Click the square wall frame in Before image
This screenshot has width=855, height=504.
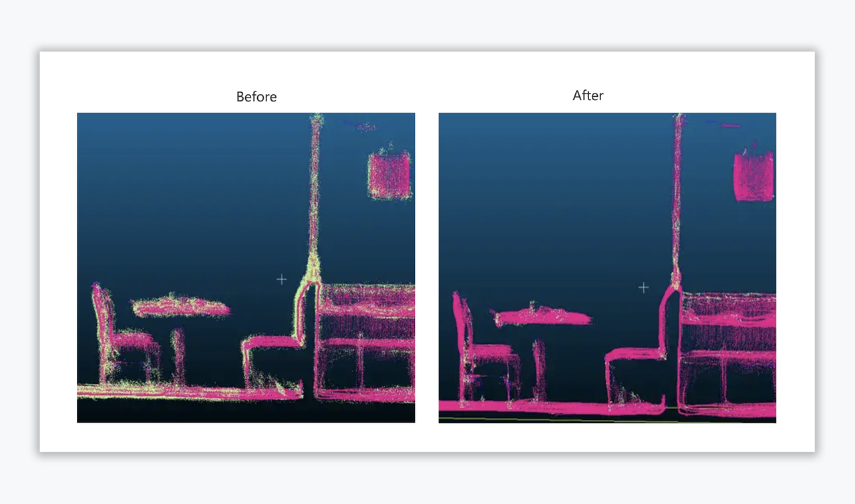389,175
